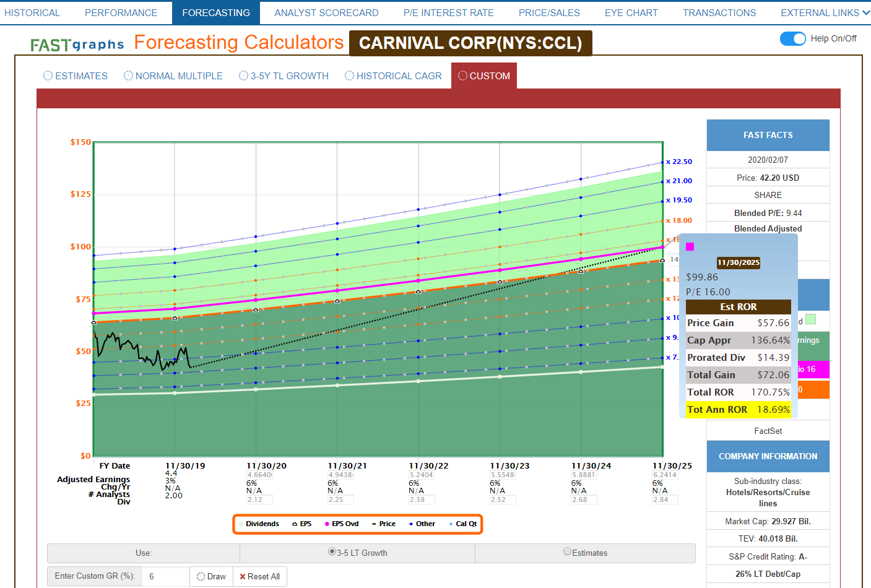Open the EYE CHART tab
This screenshot has width=871, height=588.
[x=631, y=12]
